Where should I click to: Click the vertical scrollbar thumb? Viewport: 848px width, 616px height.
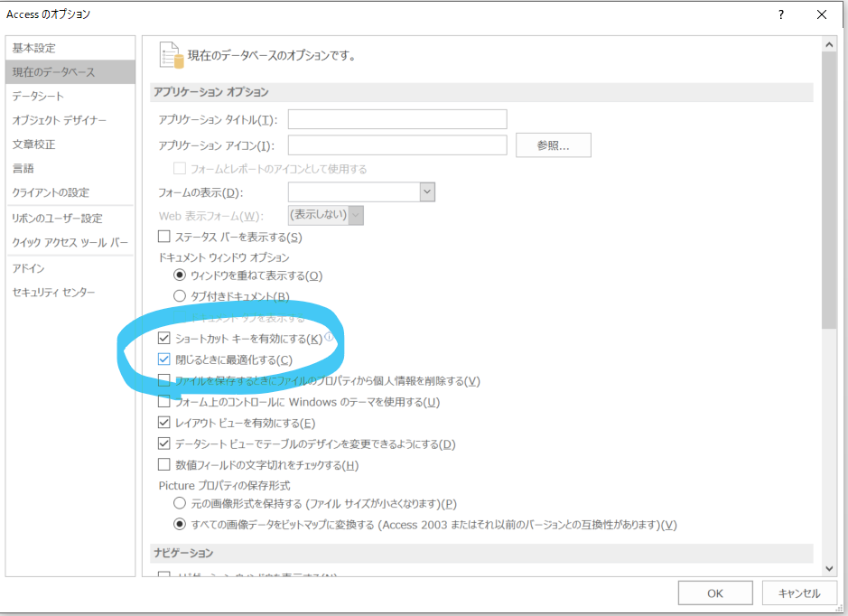[829, 191]
